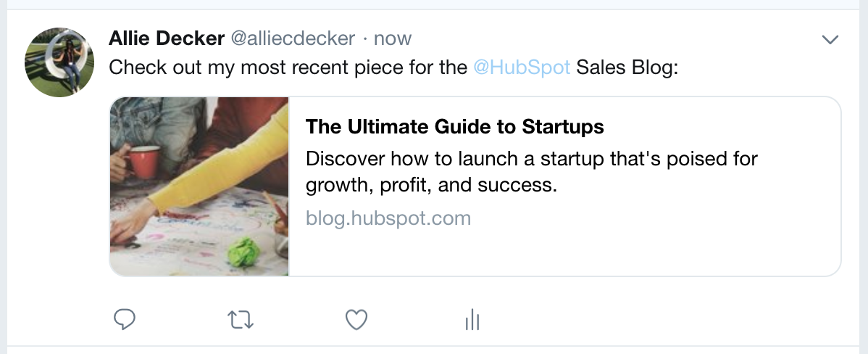View tweet activity analytics bars icon
868x354 pixels.
coord(472,319)
